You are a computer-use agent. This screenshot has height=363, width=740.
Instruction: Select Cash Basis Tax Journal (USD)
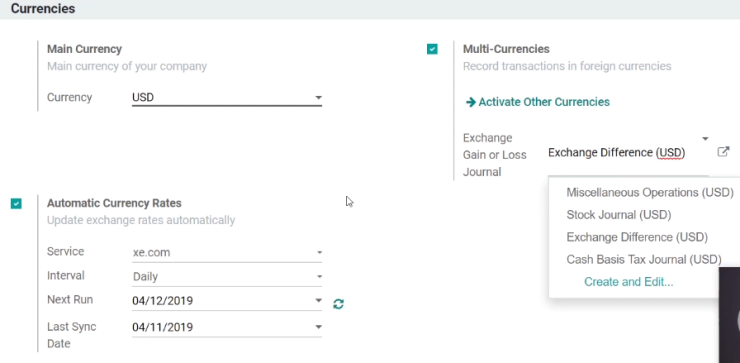(644, 260)
